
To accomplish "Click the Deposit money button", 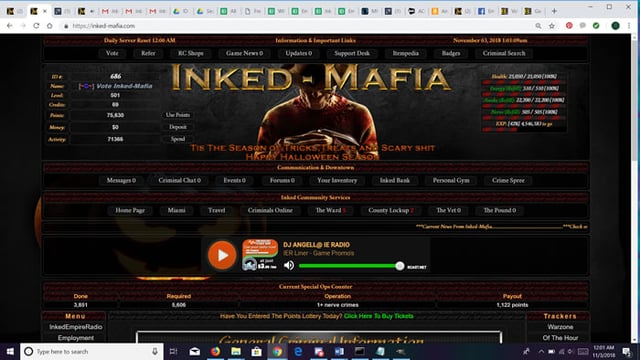I will (178, 127).
